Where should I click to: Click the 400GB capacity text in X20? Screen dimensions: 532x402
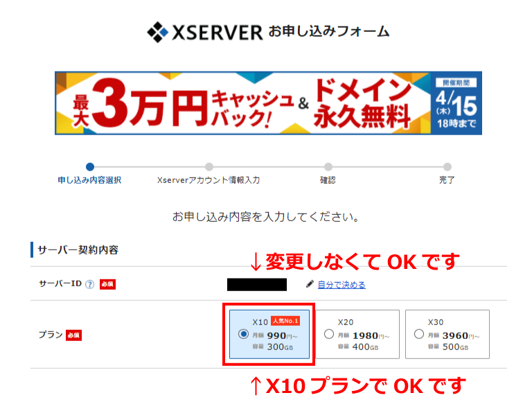366,347
